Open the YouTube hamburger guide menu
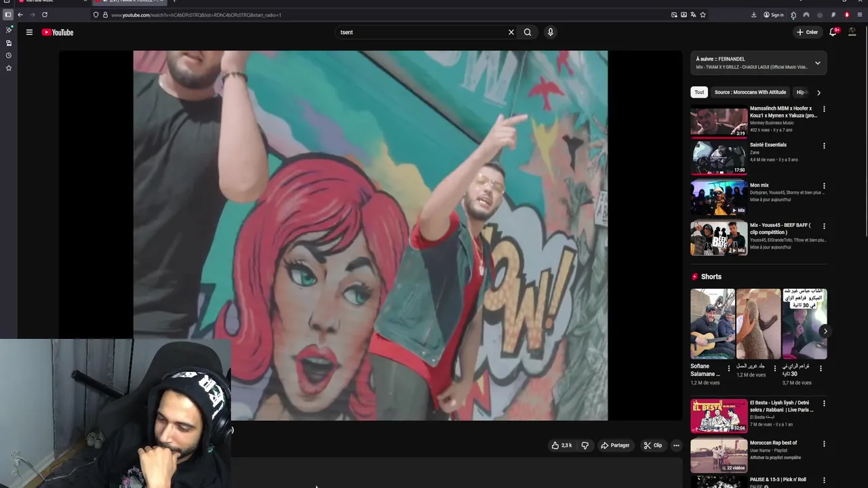868x488 pixels. click(x=29, y=32)
